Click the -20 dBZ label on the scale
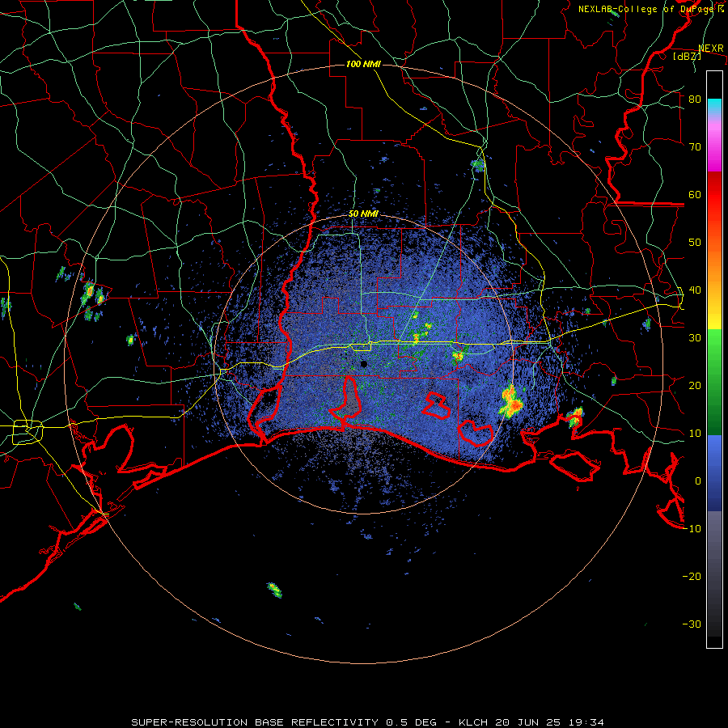 tap(692, 577)
